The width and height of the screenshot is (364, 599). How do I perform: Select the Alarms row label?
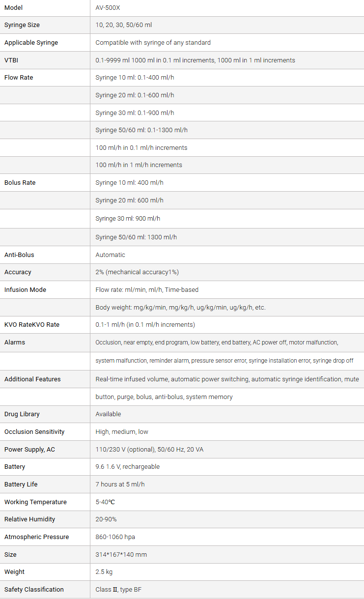[x=15, y=342]
